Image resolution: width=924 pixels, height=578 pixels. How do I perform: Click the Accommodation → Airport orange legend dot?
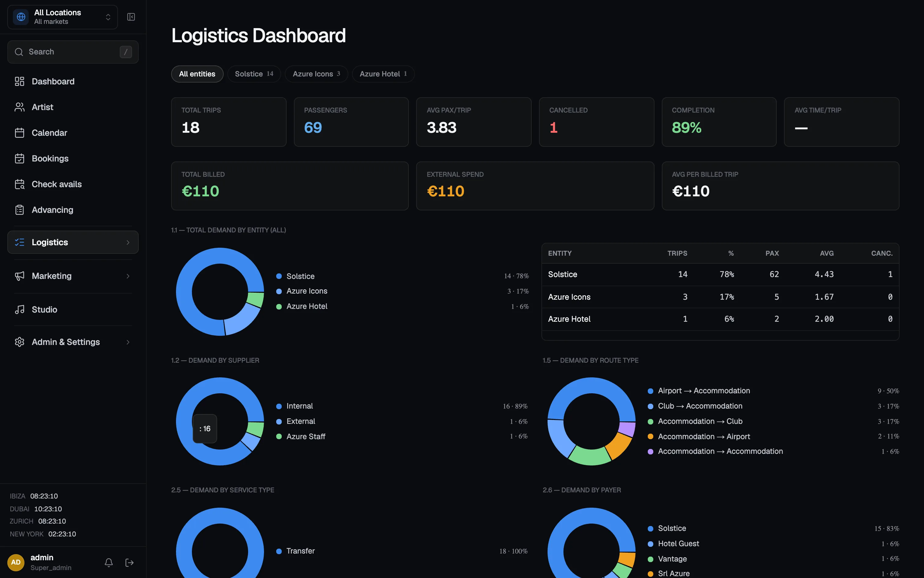(650, 437)
